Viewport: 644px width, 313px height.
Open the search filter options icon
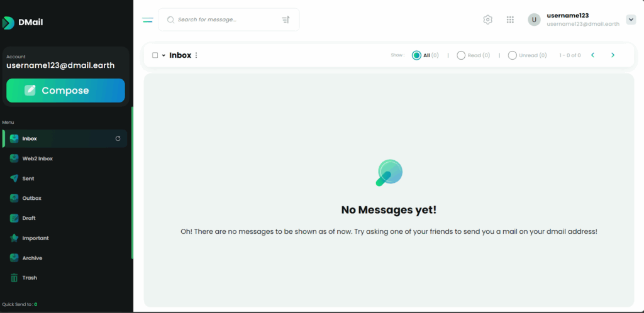[286, 20]
